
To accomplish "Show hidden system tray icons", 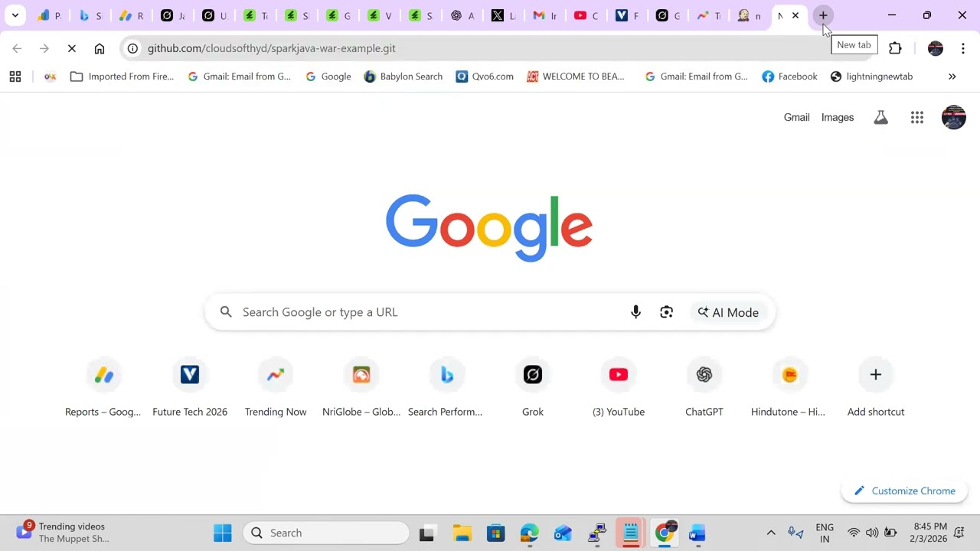I will coord(771,533).
